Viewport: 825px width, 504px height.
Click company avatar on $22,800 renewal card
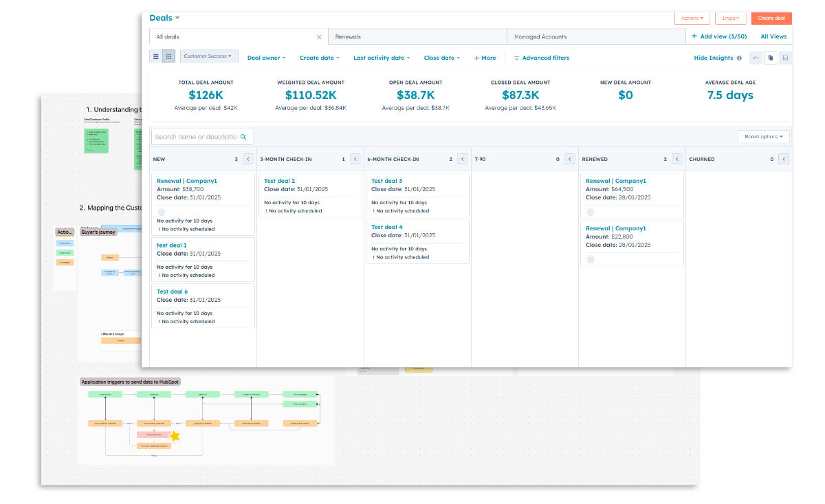pyautogui.click(x=591, y=259)
